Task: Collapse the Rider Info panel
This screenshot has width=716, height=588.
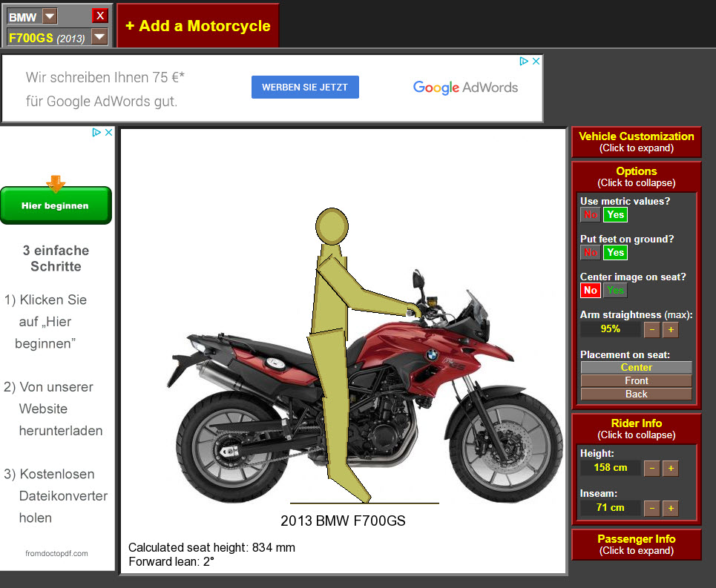Action: pos(636,429)
